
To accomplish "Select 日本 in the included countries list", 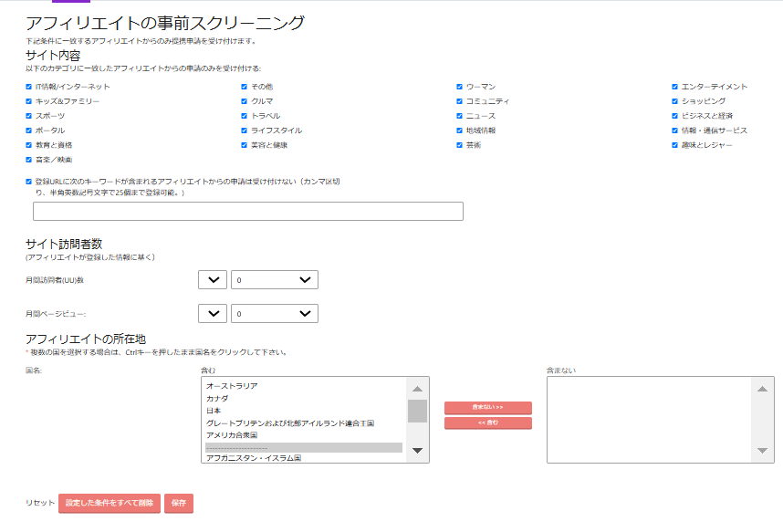I will tap(214, 411).
